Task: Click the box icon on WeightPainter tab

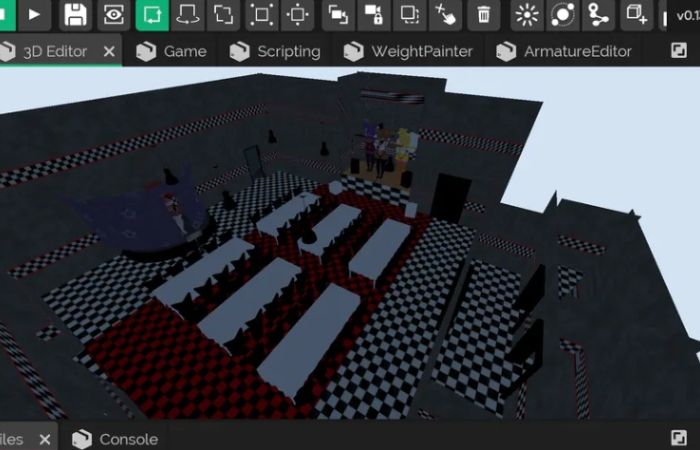Action: point(354,52)
